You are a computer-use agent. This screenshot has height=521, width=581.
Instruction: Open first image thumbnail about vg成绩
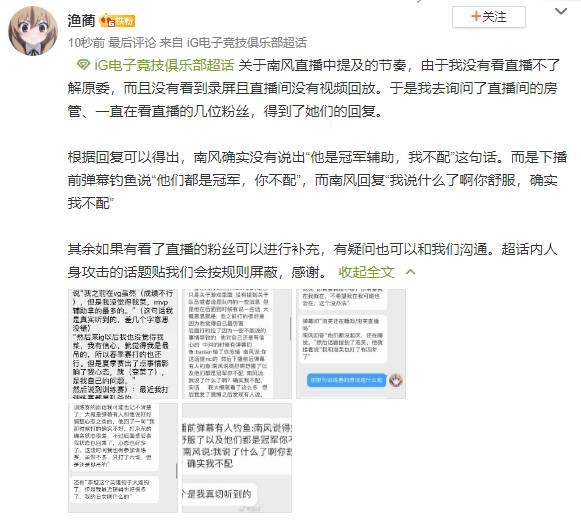point(123,344)
